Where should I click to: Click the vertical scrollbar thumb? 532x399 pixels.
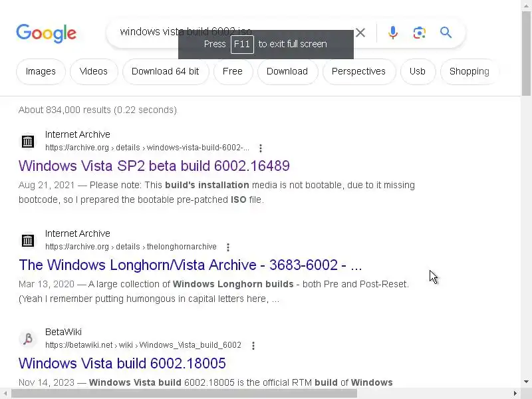tap(526, 53)
